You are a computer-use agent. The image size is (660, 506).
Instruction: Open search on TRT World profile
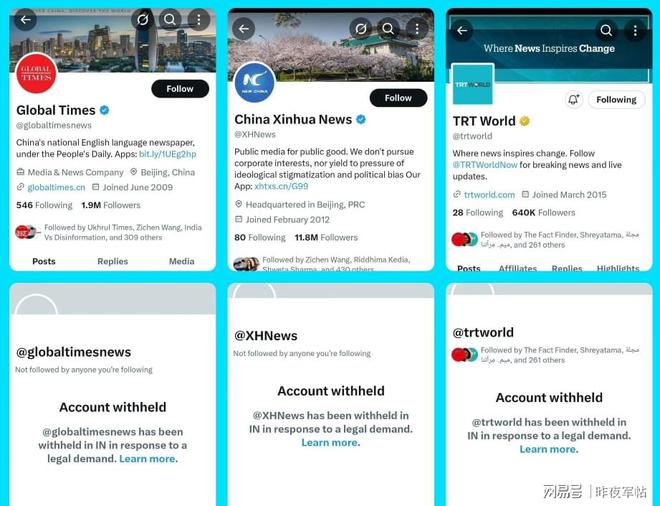click(x=606, y=31)
